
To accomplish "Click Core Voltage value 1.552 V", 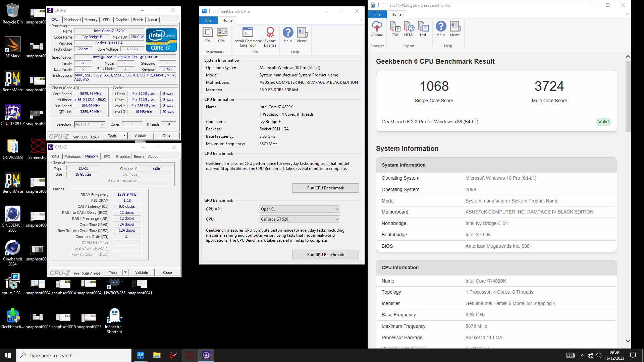I will (x=132, y=49).
